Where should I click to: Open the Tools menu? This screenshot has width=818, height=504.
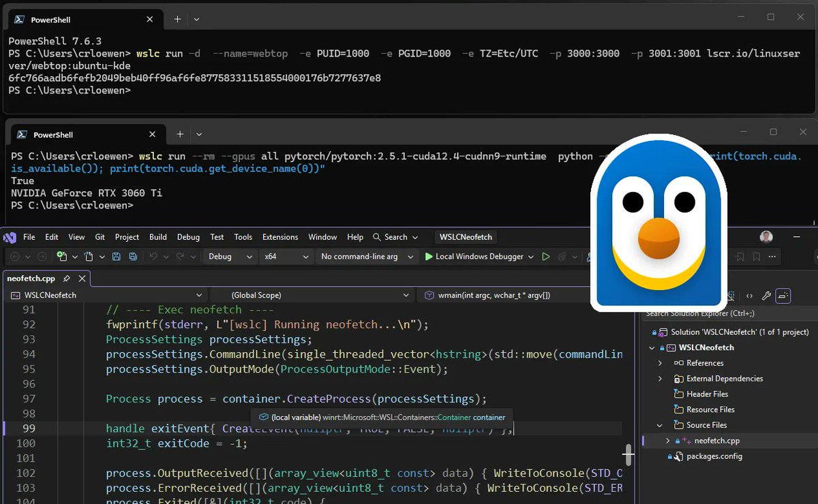[x=243, y=237]
